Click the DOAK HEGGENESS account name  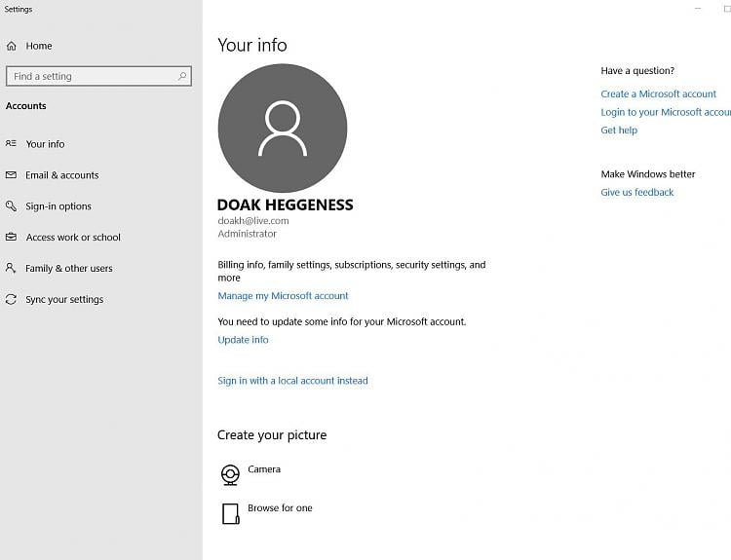pyautogui.click(x=286, y=205)
